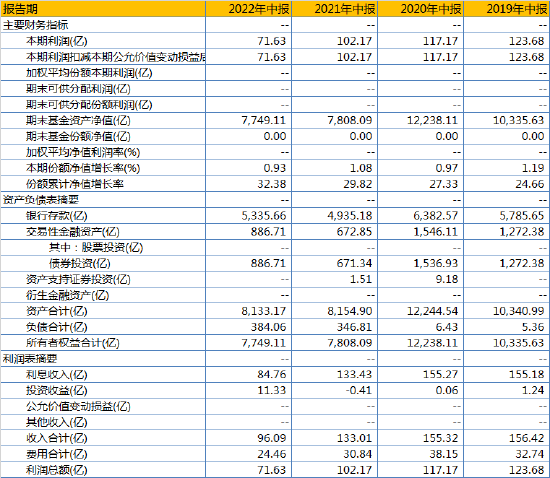Click the 利润表摘要 section label
This screenshot has width=550, height=478.
(30, 359)
